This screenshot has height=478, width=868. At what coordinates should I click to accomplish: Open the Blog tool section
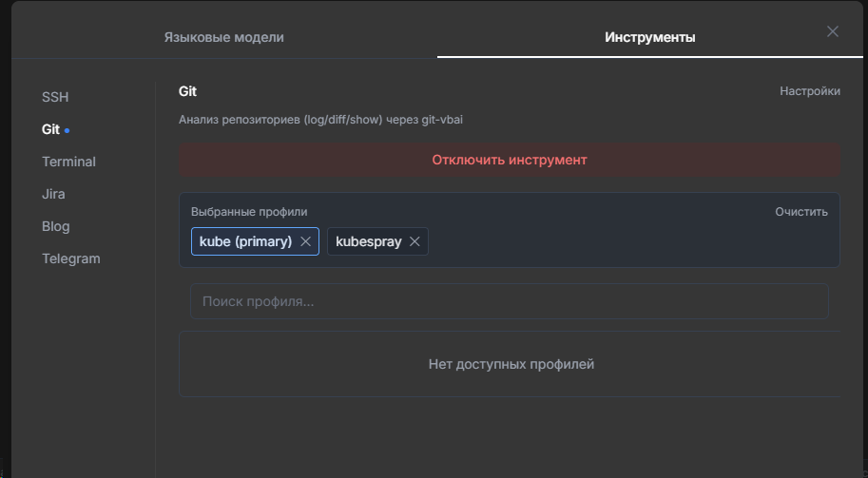pos(56,226)
